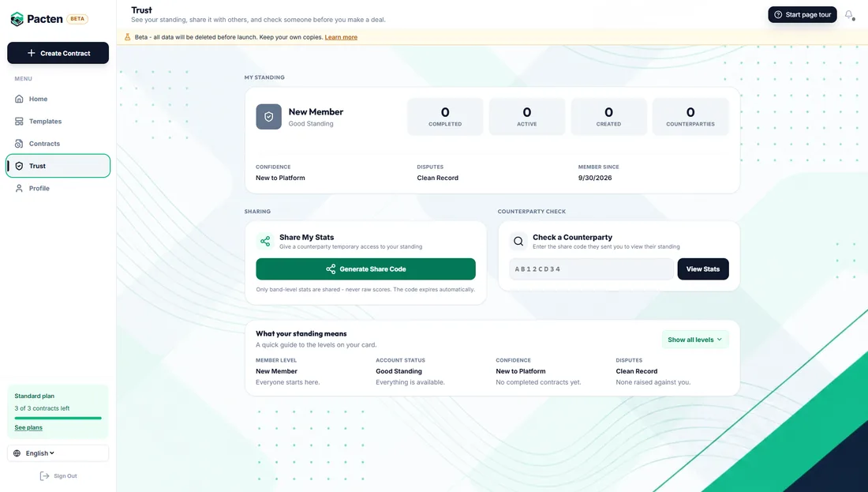
Task: Click the COMPLETED stat tile
Action: coord(445,117)
